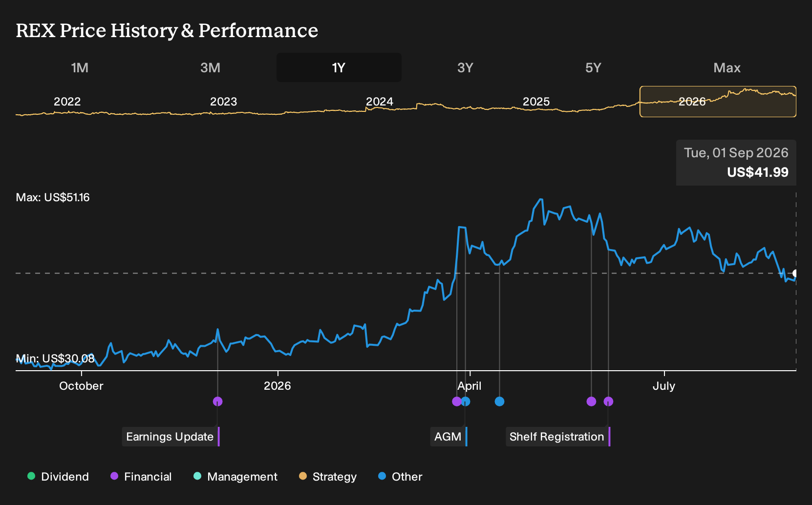Toggle the Strategy legend filter
The image size is (812, 505).
tap(328, 477)
